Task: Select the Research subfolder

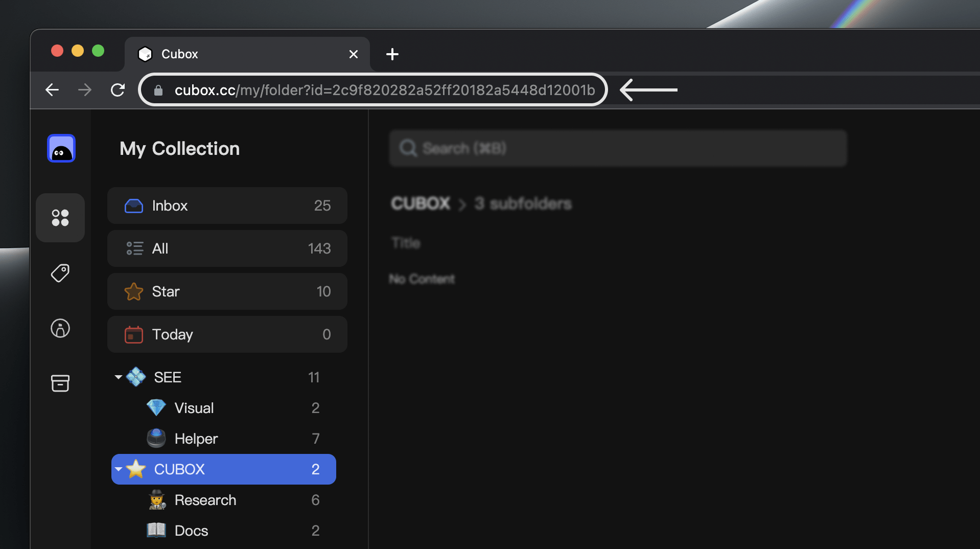Action: click(x=224, y=500)
